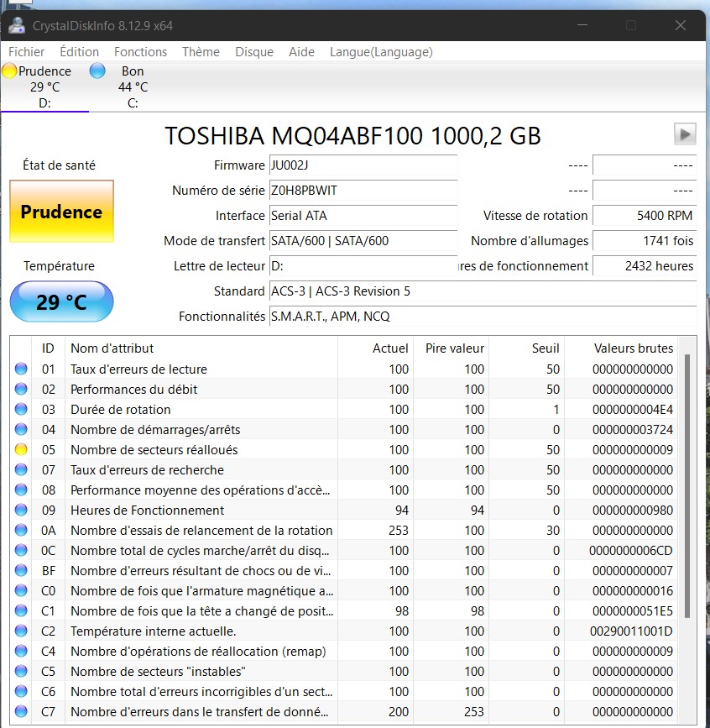The image size is (710, 728).
Task: Click the ID column header
Action: coord(48,348)
